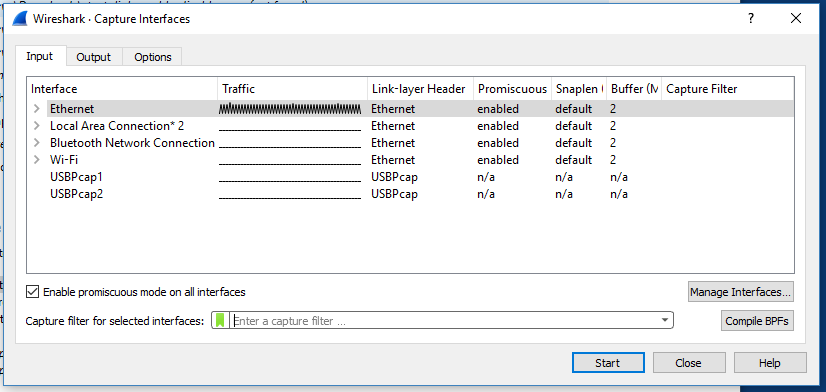Select the Local Area Connection* 2 interface
826x392 pixels.
(x=117, y=126)
